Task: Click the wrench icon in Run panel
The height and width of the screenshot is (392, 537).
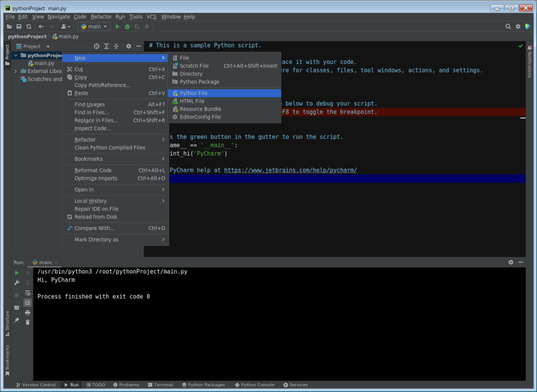Action: point(17,283)
